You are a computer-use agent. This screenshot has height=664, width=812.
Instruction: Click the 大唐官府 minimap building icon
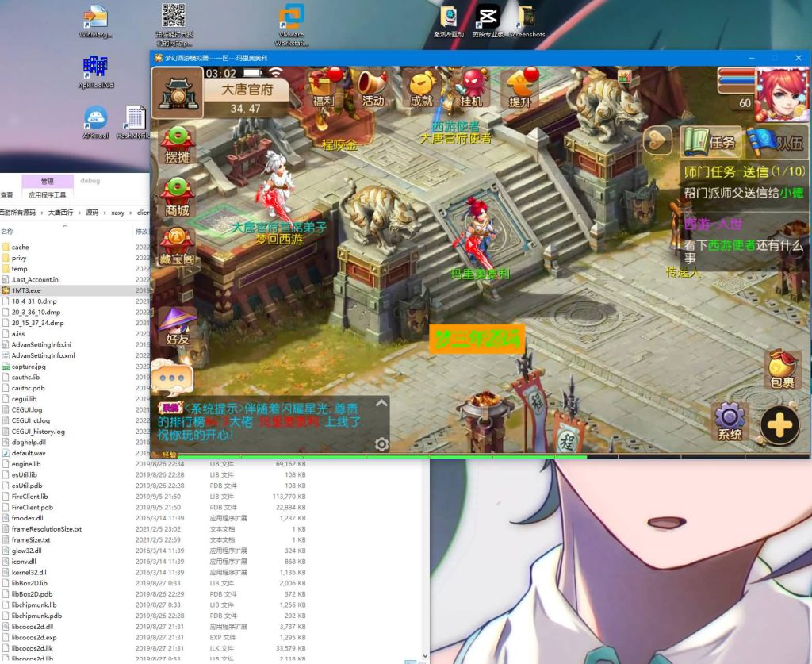point(178,94)
